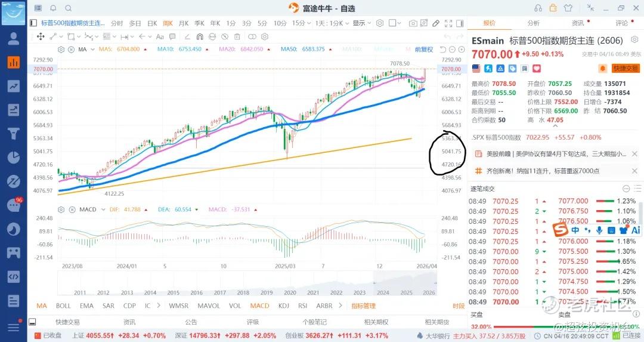Remove the MACD indicator with its X

click(72, 209)
